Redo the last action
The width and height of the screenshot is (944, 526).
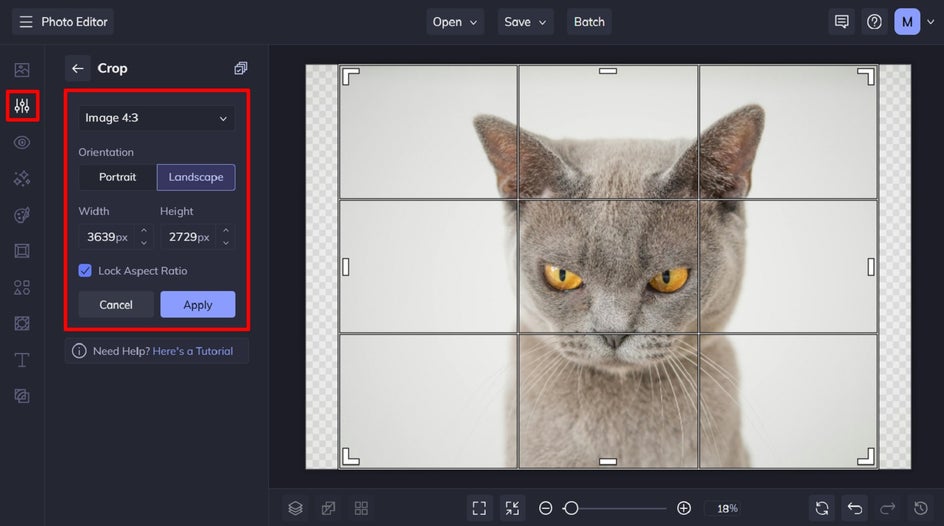click(888, 509)
